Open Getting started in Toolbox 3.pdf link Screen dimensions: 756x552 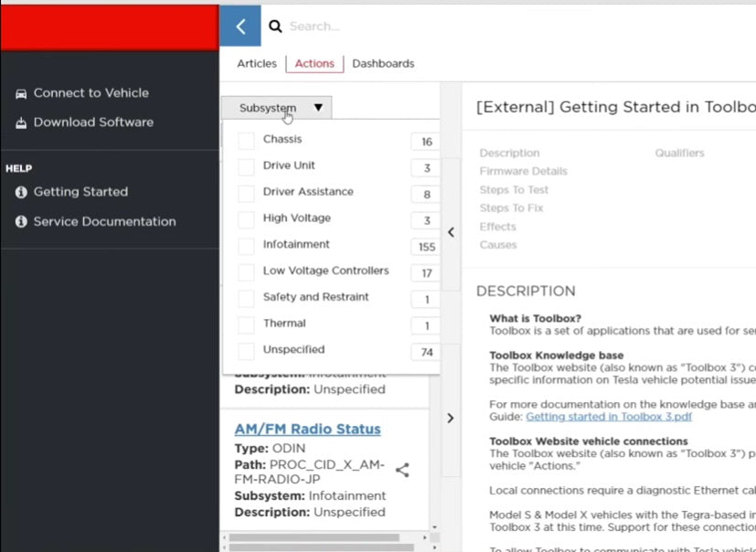[x=609, y=417]
